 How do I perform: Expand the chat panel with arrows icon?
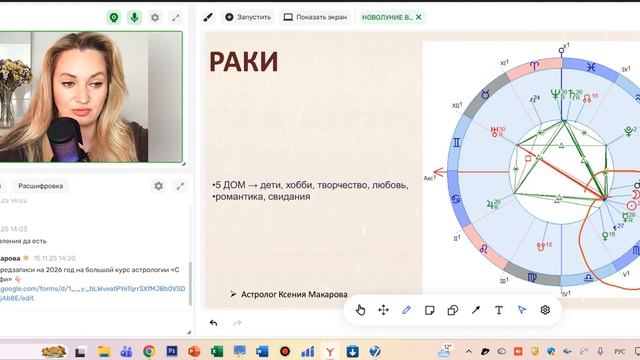(180, 186)
